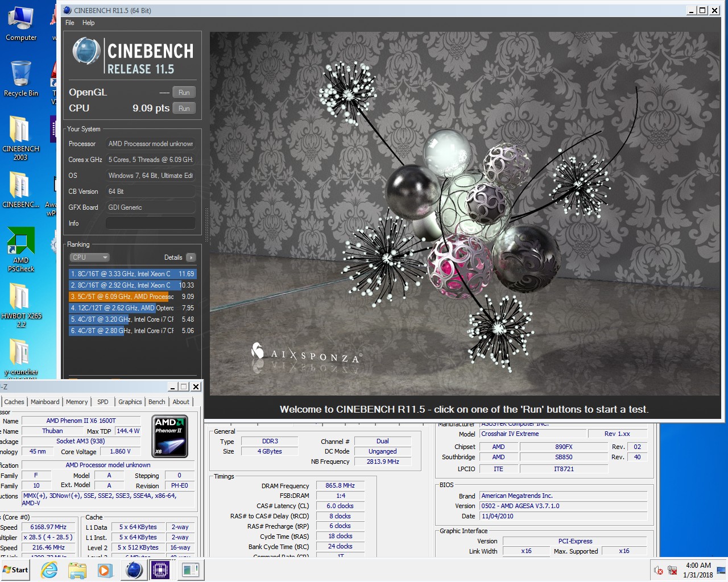The height and width of the screenshot is (582, 728).
Task: Open the Help menu in Cinebench
Action: (x=88, y=23)
